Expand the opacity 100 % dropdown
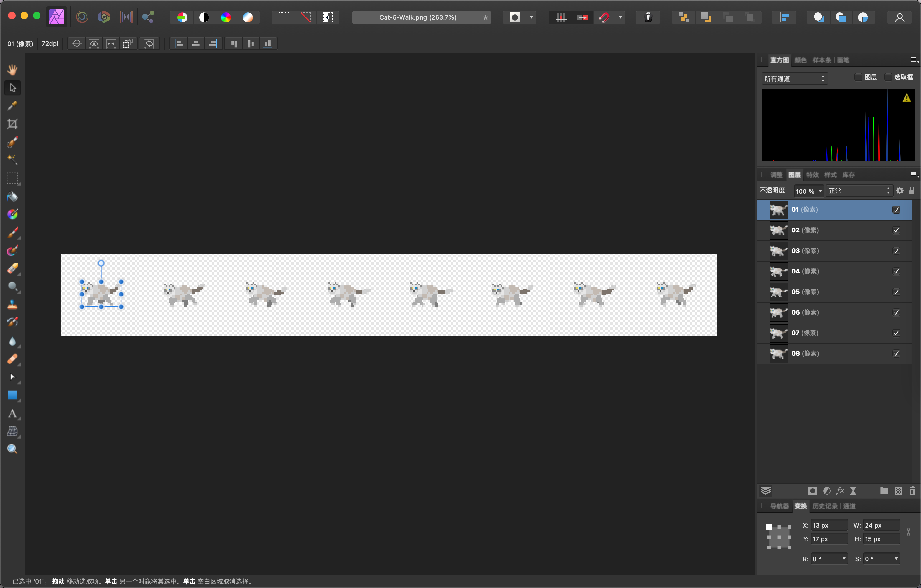921x588 pixels. coord(820,191)
